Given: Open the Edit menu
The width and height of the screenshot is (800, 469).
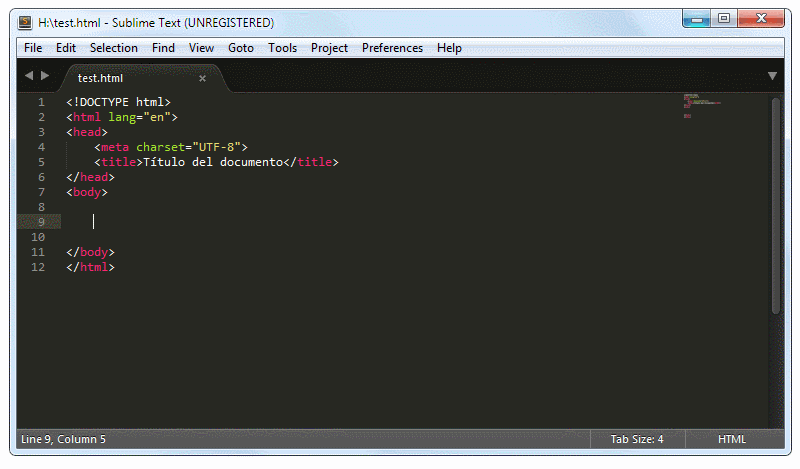Looking at the screenshot, I should coord(66,48).
